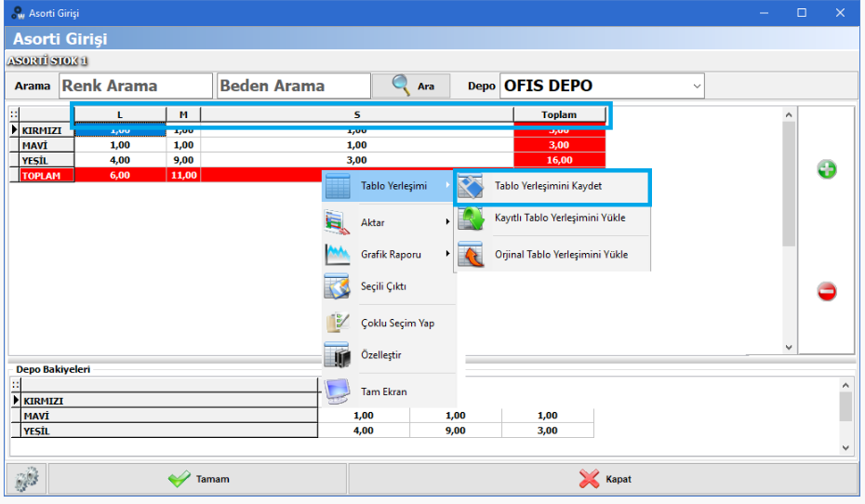Viewport: 865px width, 504px height.
Task: Expand the Aktar submenu arrow
Action: tap(447, 222)
